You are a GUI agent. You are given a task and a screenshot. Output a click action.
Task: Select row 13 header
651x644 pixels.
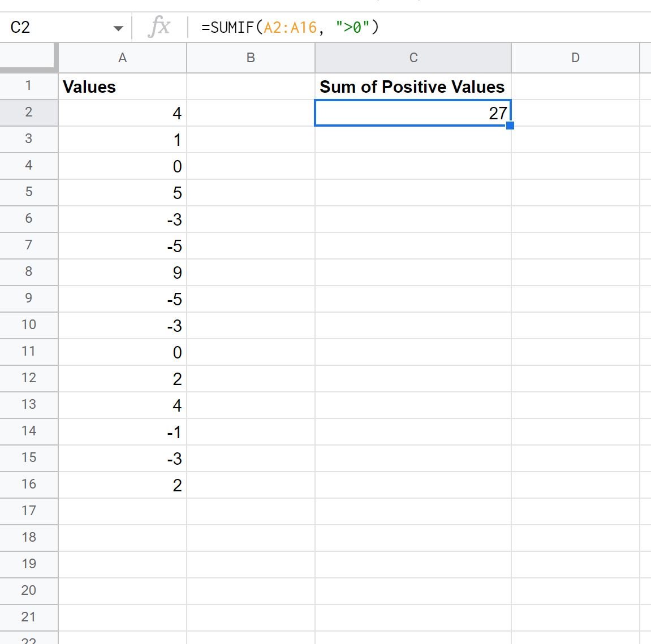click(29, 405)
